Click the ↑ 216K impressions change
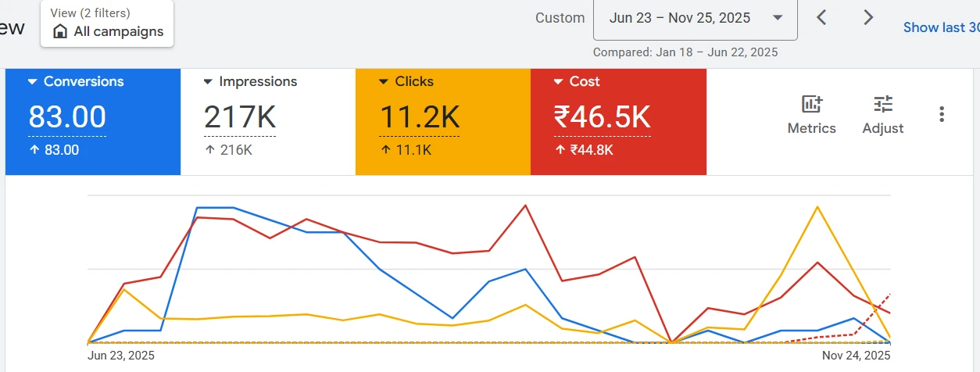The width and height of the screenshot is (980, 372). [228, 150]
